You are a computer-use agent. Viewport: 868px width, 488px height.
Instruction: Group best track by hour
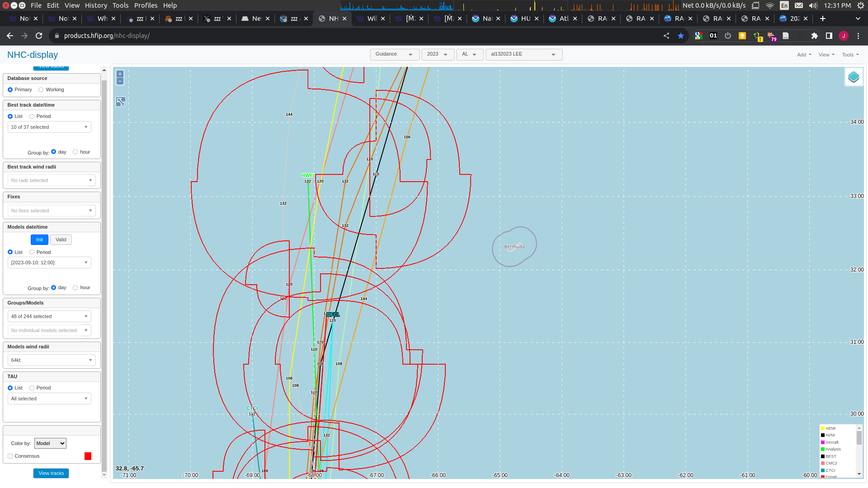pos(75,152)
